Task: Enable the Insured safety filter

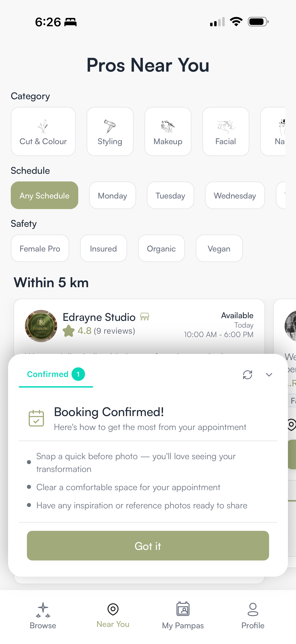Action: [x=104, y=249]
